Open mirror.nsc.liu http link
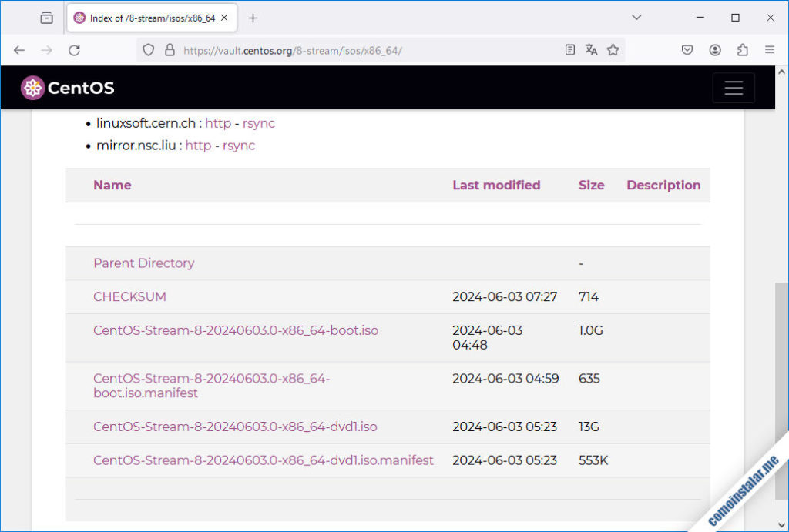Screen dimensions: 789x532 [198, 146]
